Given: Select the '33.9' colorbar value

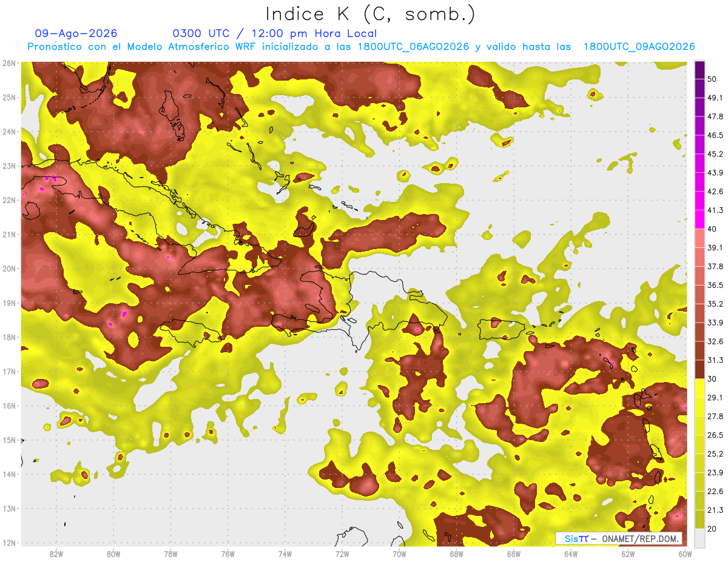Looking at the screenshot, I should (715, 323).
